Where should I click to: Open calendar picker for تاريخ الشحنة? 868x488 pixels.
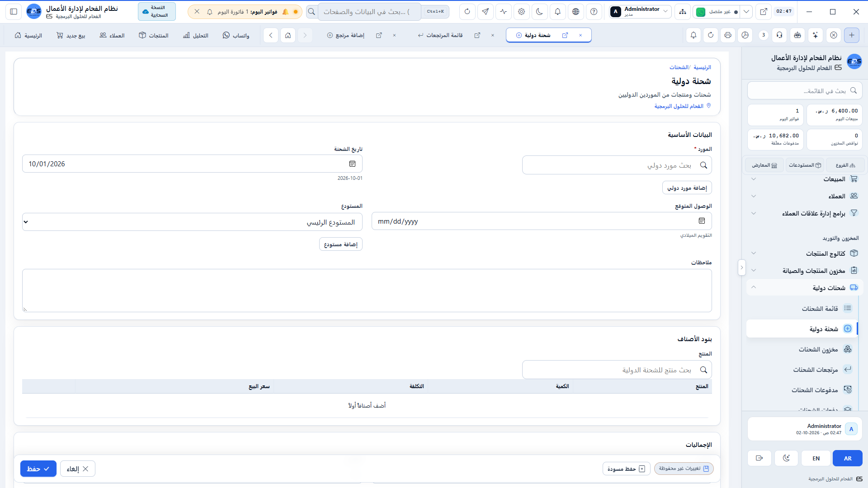click(x=352, y=164)
